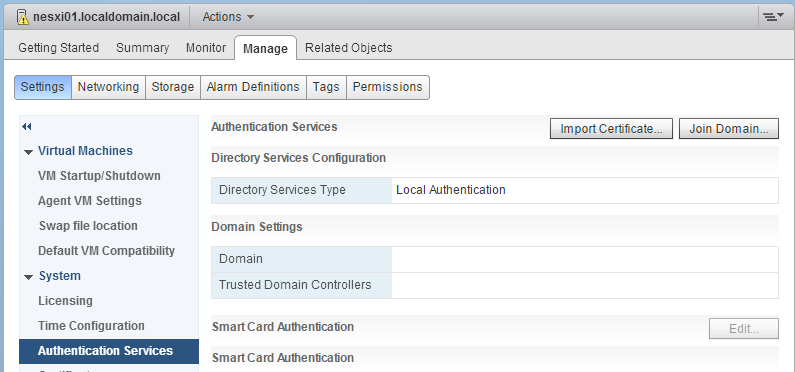Open Time Configuration under System
This screenshot has width=795, height=372.
tap(91, 325)
